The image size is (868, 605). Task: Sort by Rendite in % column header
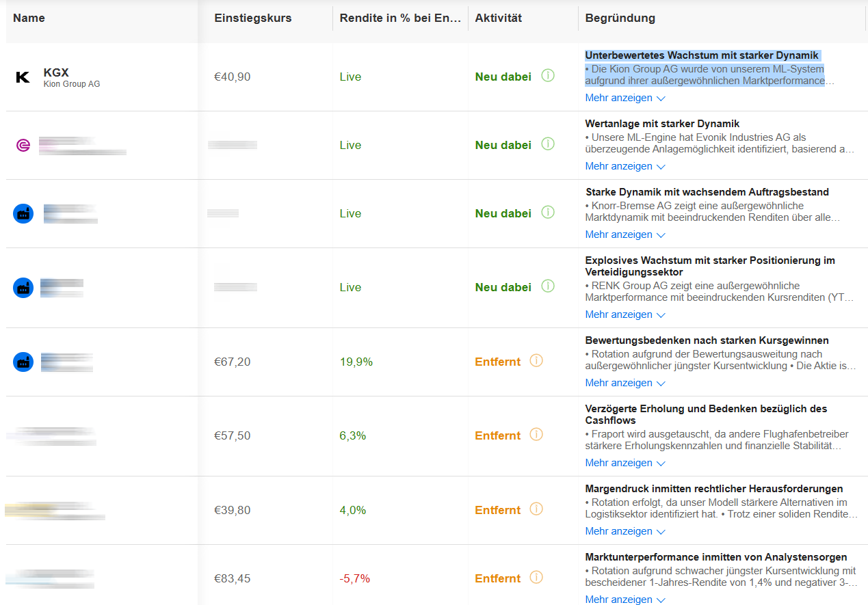pyautogui.click(x=401, y=18)
